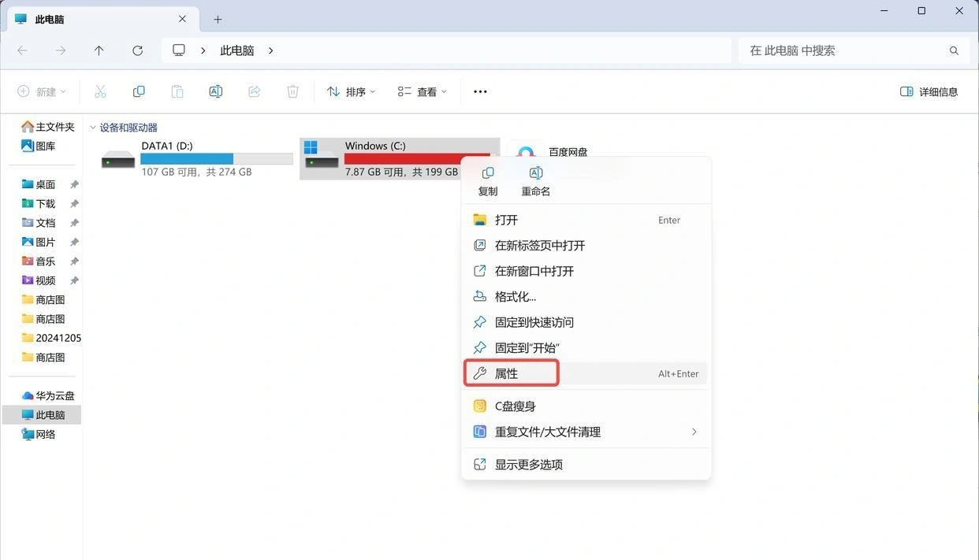Click 固定到快速访问 option
979x560 pixels.
pos(534,321)
